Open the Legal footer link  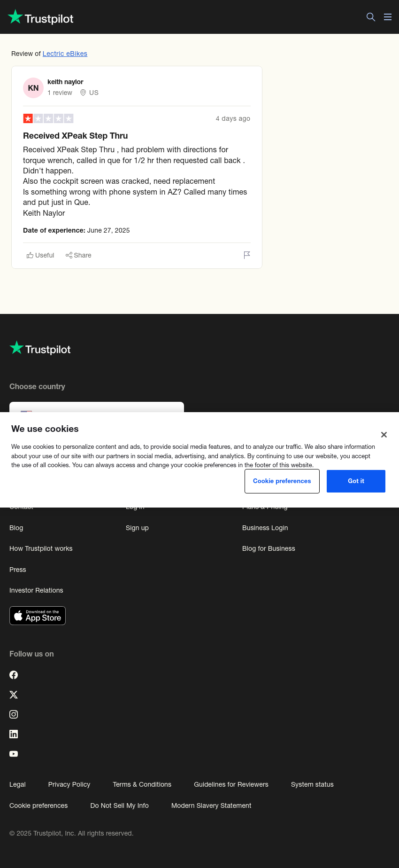tap(17, 784)
